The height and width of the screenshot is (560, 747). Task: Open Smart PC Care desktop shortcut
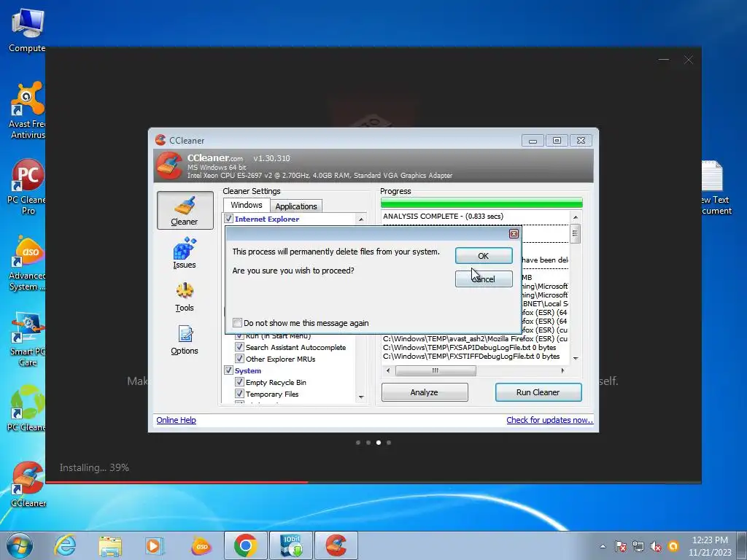(x=28, y=339)
